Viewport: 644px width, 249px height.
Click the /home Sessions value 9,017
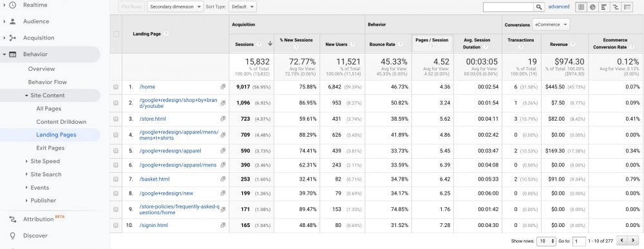click(243, 87)
